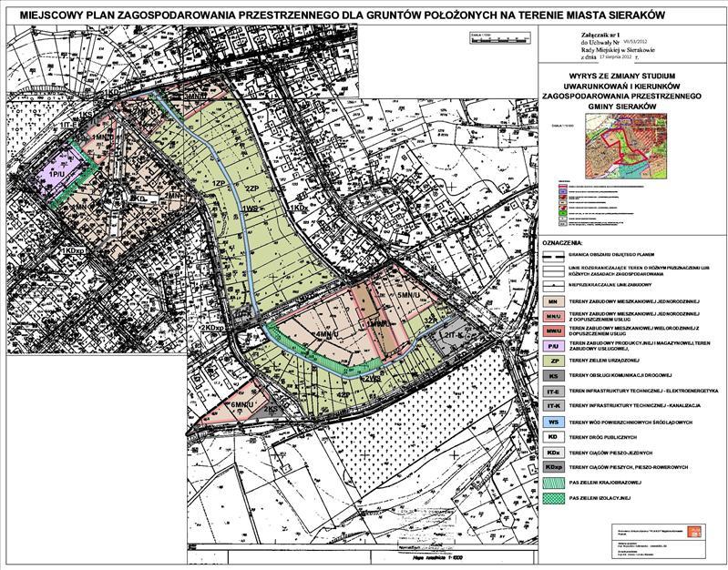Click the main plan title heading
This screenshot has height=570, width=728.
click(343, 15)
